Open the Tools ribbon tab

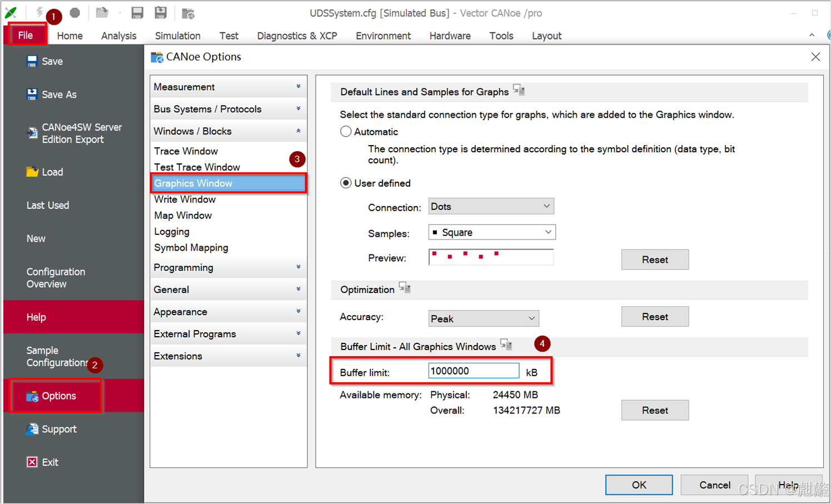tap(501, 36)
